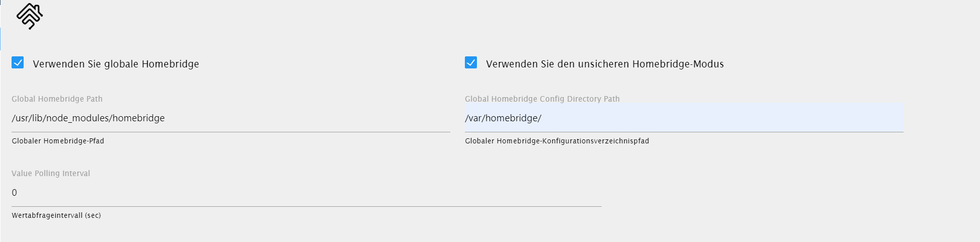The width and height of the screenshot is (980, 242).
Task: Focus the Global Homebridge Path input field
Action: click(231, 118)
